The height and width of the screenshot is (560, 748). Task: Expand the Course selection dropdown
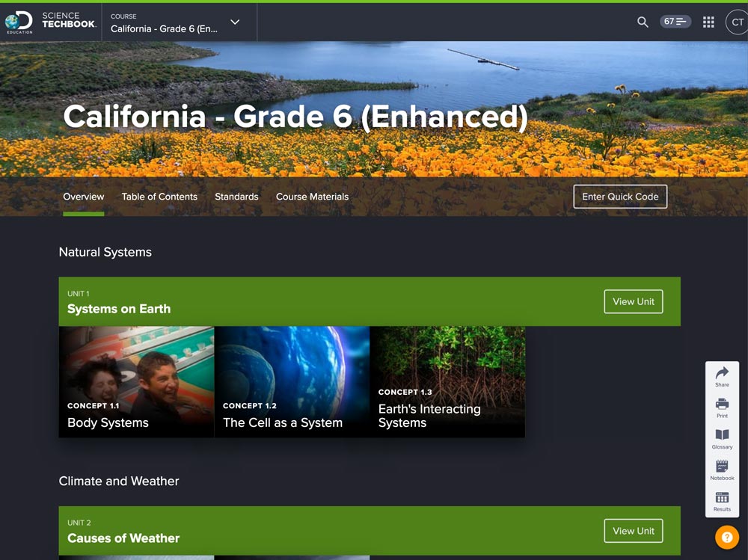pyautogui.click(x=235, y=22)
